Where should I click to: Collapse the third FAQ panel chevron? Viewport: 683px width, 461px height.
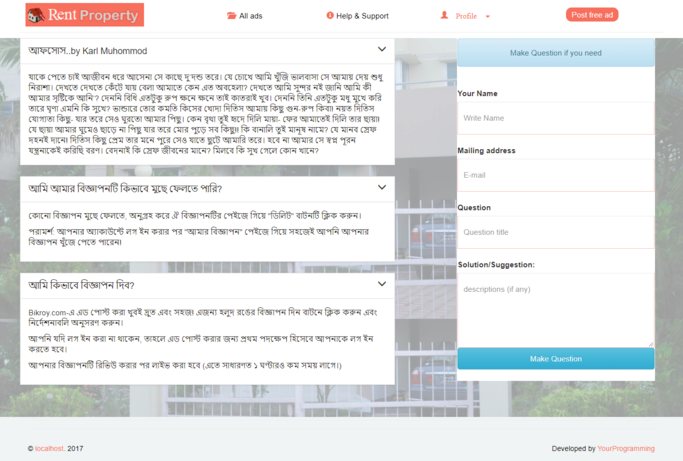click(382, 284)
